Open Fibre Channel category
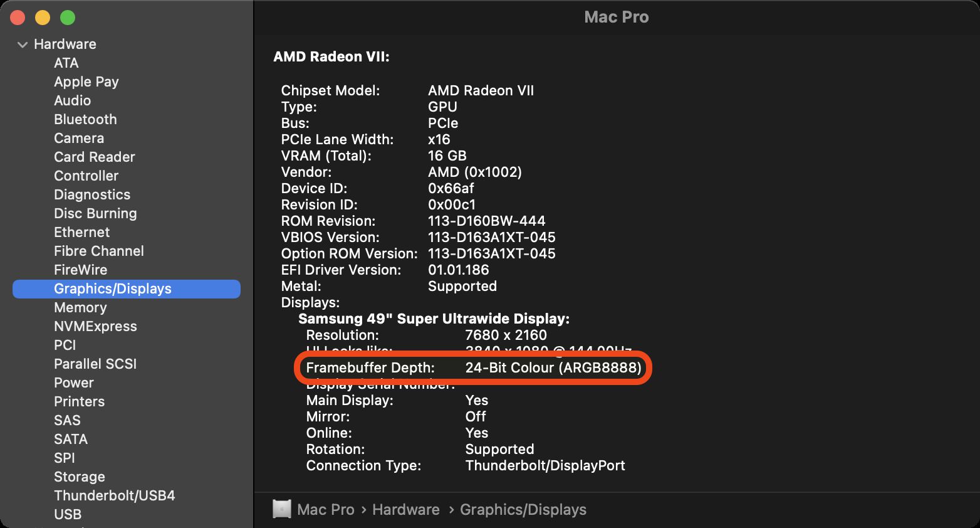 point(99,251)
